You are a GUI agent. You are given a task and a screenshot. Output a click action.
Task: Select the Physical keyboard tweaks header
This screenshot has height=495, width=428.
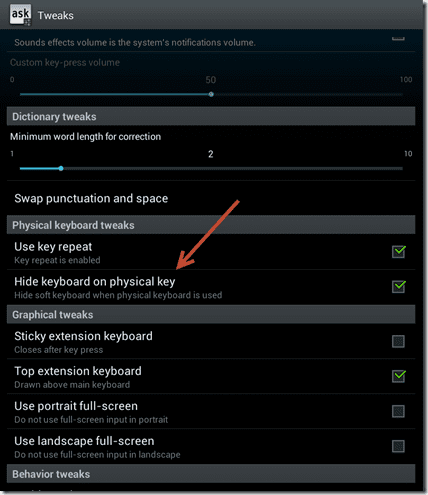[211, 225]
